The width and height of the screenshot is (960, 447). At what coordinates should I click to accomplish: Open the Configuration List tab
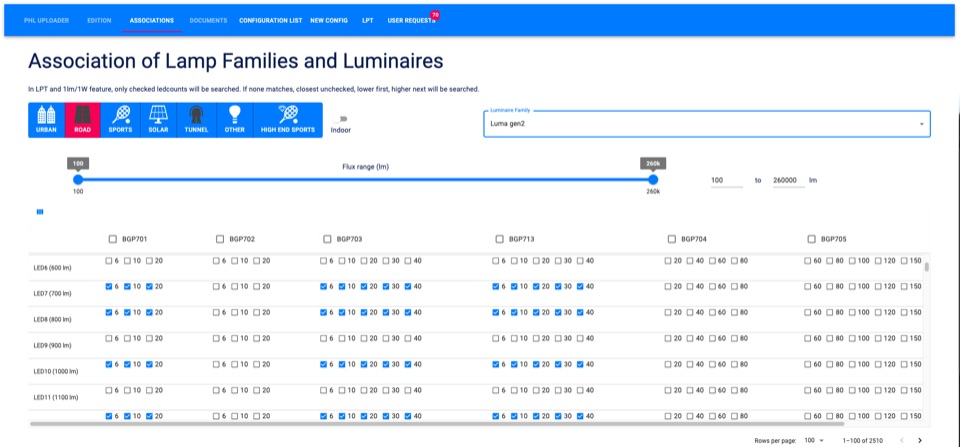271,20
